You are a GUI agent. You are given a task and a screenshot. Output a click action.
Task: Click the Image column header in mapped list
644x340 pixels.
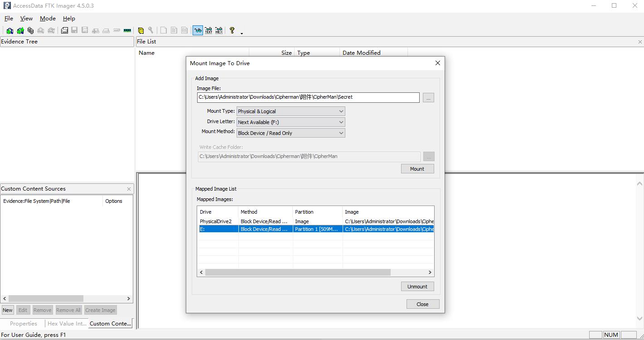pos(388,212)
